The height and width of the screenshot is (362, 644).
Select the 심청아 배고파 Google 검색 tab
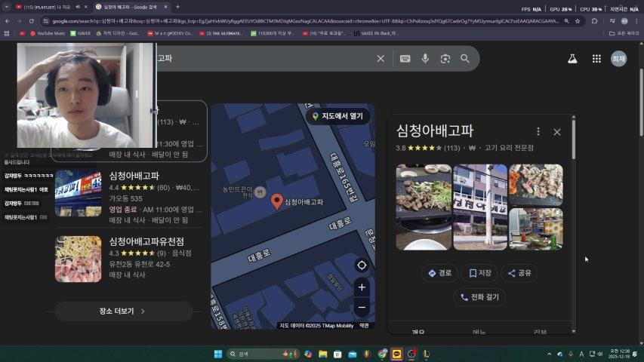(130, 7)
